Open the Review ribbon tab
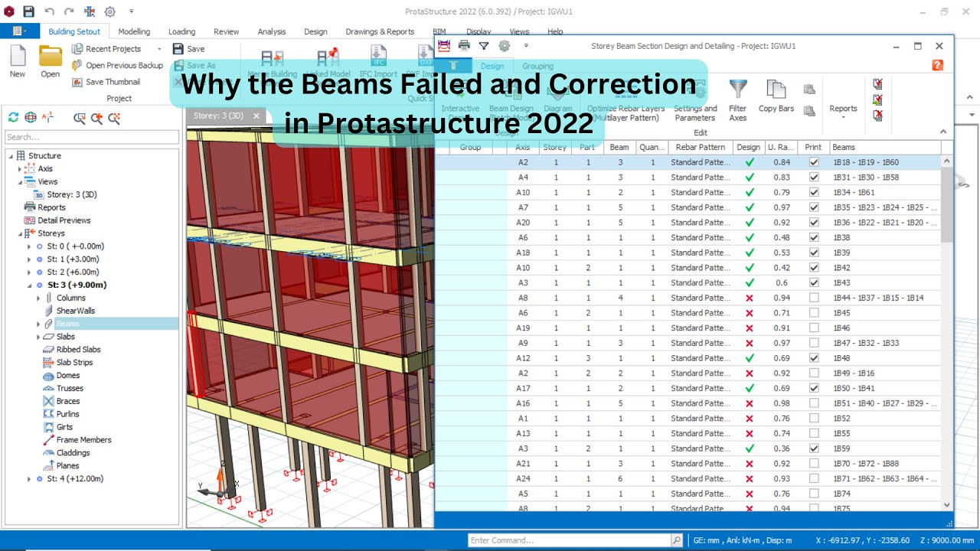The width and height of the screenshot is (980, 551). (226, 31)
